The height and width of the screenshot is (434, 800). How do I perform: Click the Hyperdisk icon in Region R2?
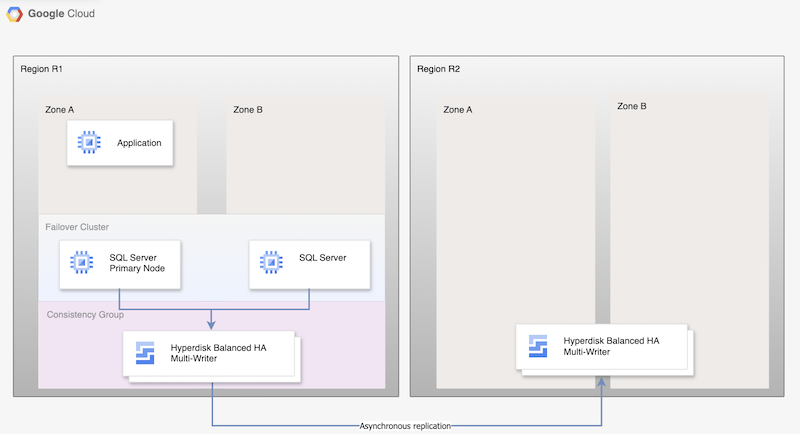pos(539,346)
